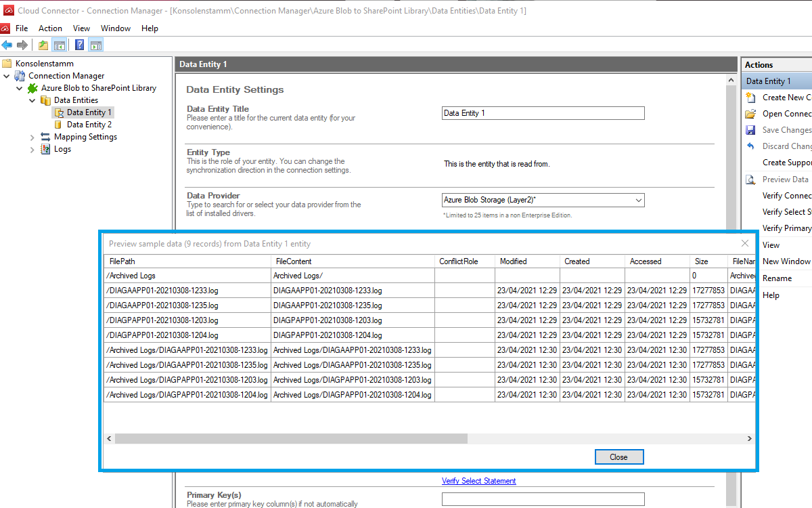Select the Logs icon in the tree

[45, 149]
